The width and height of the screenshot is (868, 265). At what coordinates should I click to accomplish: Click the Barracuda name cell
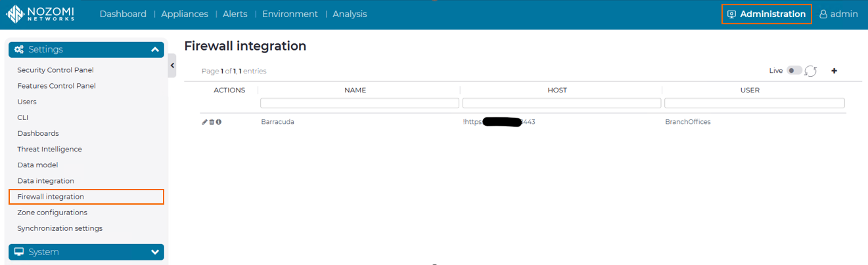tap(277, 122)
